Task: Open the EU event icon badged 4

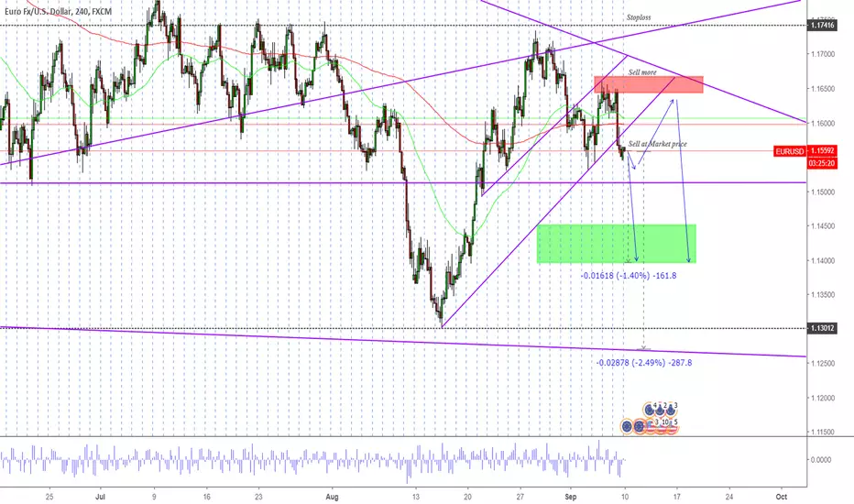Action: coord(650,410)
